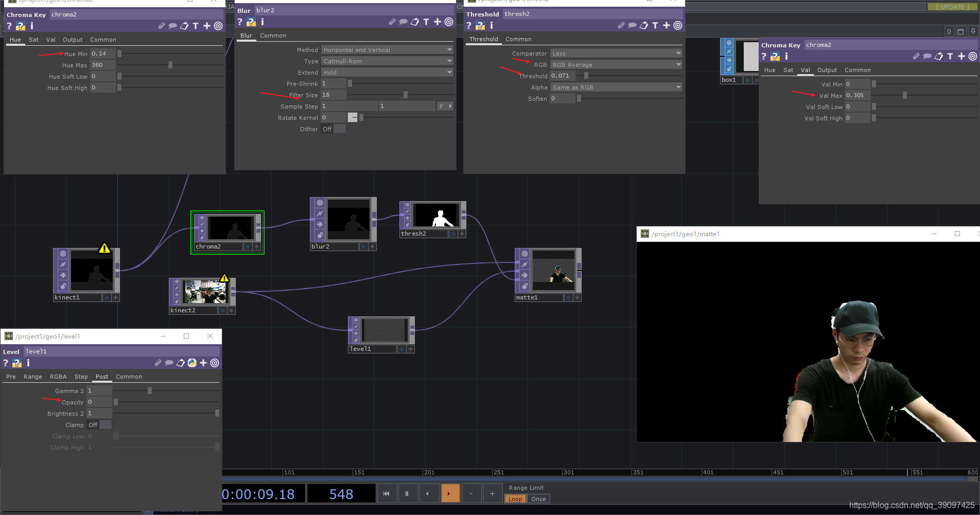Toggle display flag on level1 node
The height and width of the screenshot is (515, 980).
point(401,349)
